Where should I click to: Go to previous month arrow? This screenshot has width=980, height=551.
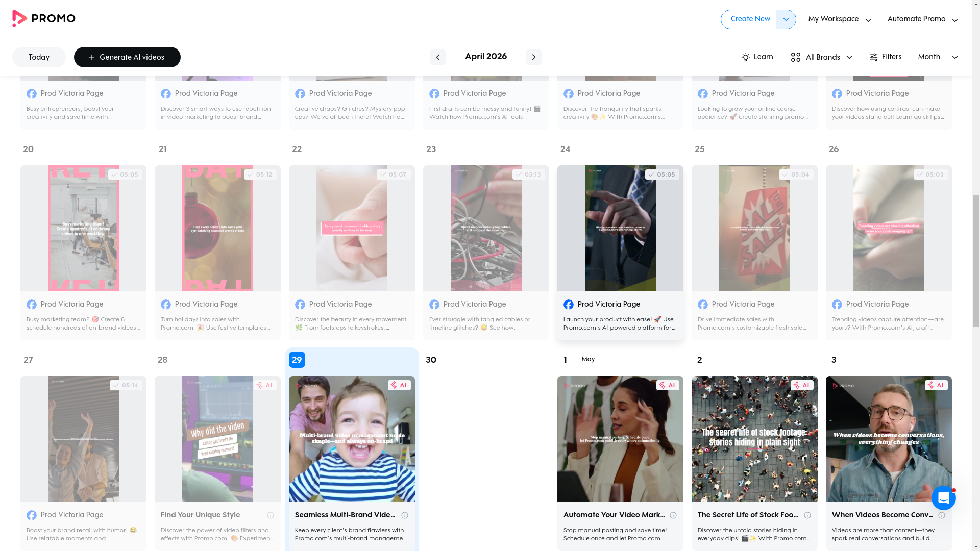437,57
